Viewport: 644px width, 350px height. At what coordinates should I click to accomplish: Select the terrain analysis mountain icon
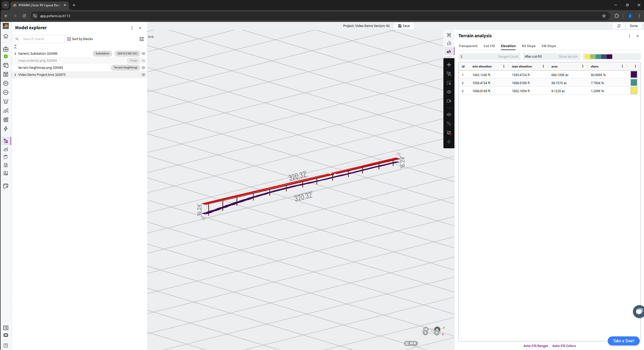click(x=449, y=52)
